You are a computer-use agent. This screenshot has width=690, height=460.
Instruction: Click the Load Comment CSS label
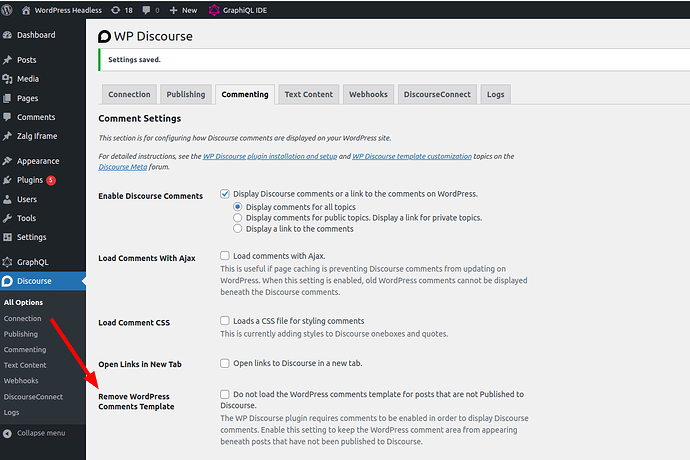coord(134,323)
